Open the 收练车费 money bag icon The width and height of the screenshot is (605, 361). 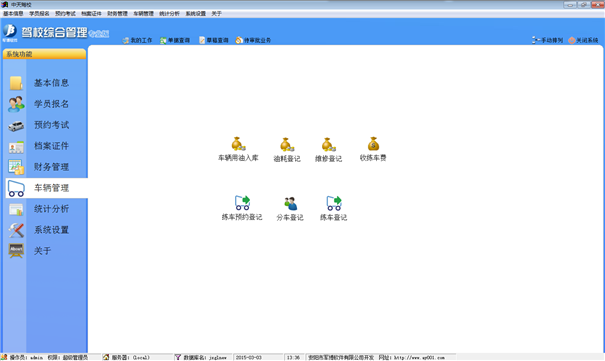pos(373,144)
